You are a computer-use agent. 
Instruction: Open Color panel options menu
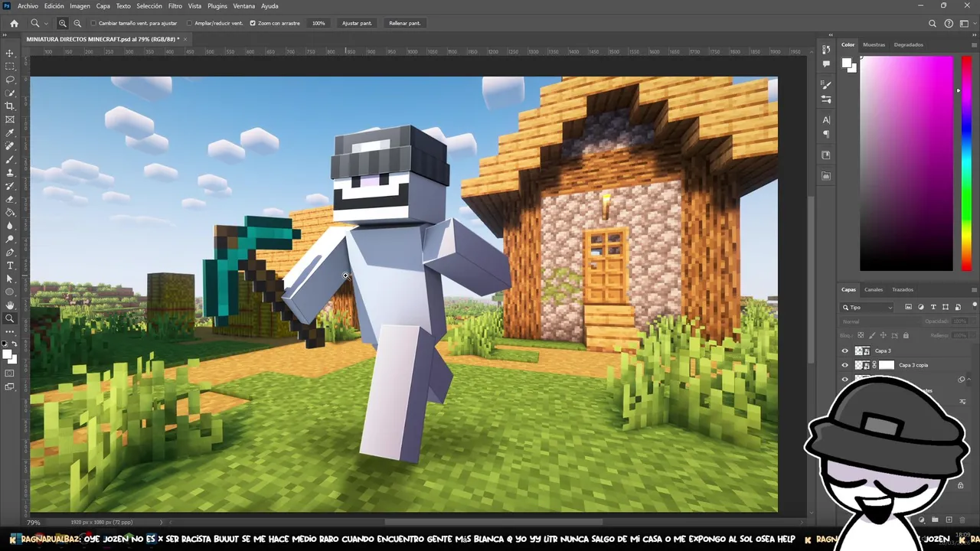[x=973, y=44]
